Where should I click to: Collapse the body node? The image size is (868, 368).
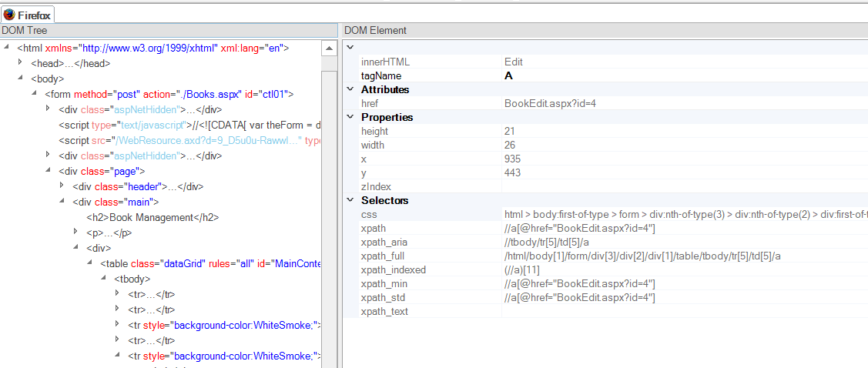pyautogui.click(x=20, y=78)
